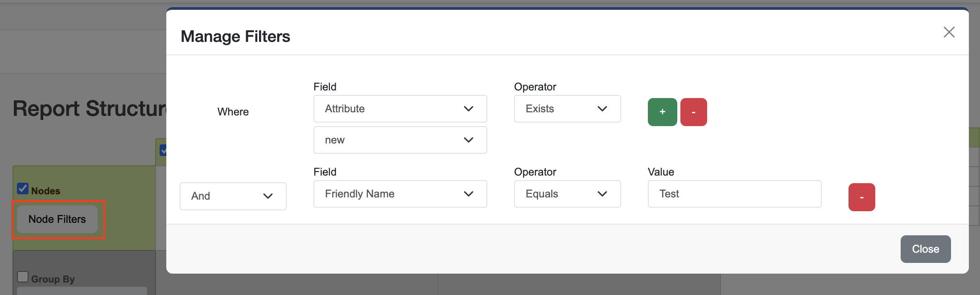Open the Exists operator dropdown
Viewport: 980px width, 295px height.
pos(567,109)
